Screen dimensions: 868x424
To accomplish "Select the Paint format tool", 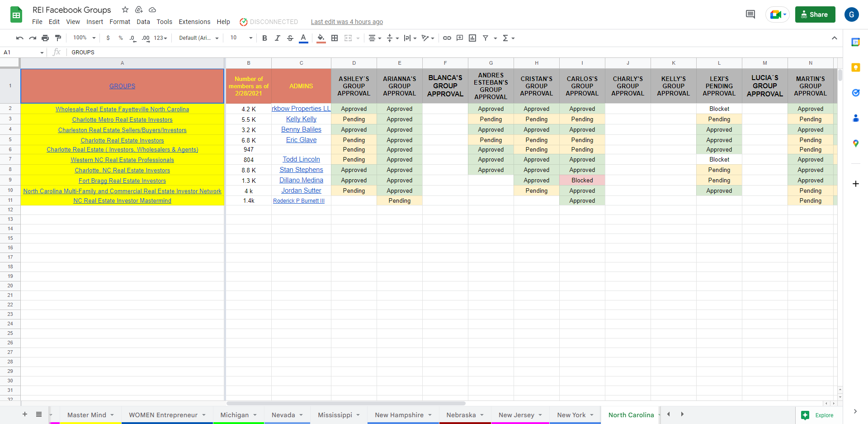I will coord(58,38).
